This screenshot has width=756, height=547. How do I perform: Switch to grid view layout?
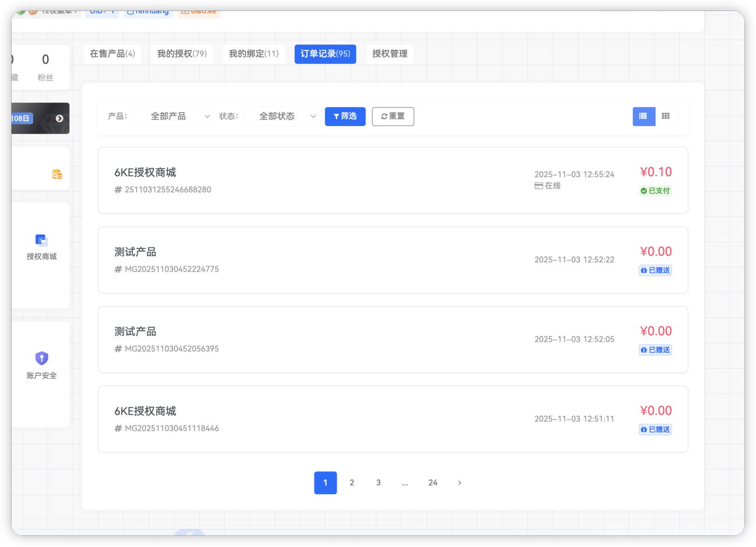666,116
